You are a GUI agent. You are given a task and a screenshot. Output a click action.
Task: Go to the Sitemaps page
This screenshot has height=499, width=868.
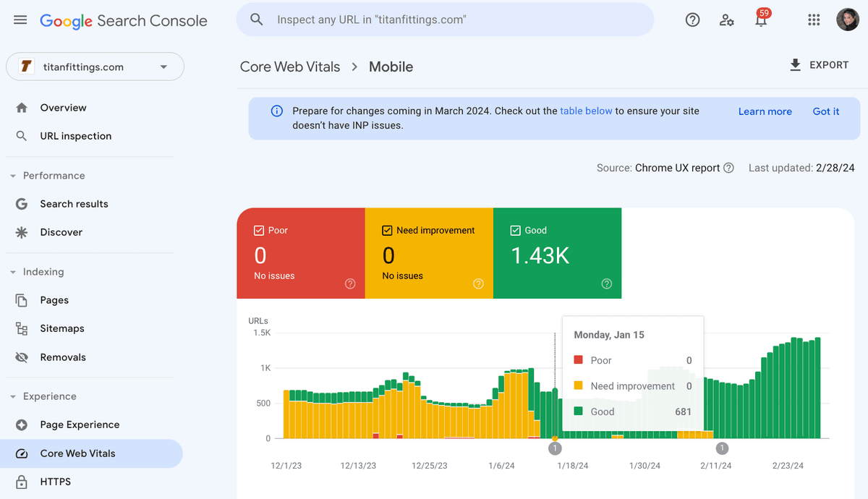pyautogui.click(x=61, y=328)
